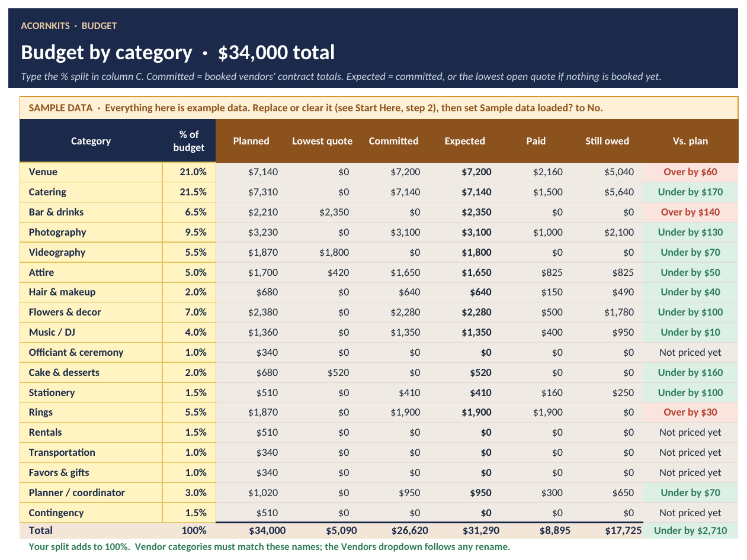
Task: Select the Hair & makeup category cell
Action: 91,292
